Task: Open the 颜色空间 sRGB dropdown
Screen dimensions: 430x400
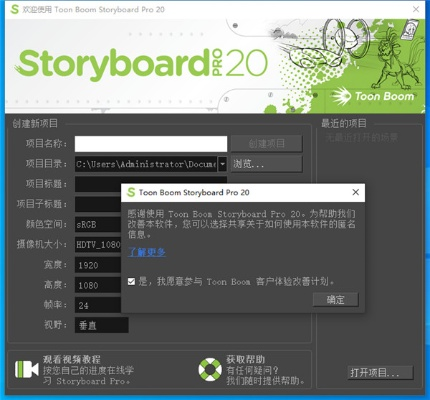Action: (x=98, y=224)
